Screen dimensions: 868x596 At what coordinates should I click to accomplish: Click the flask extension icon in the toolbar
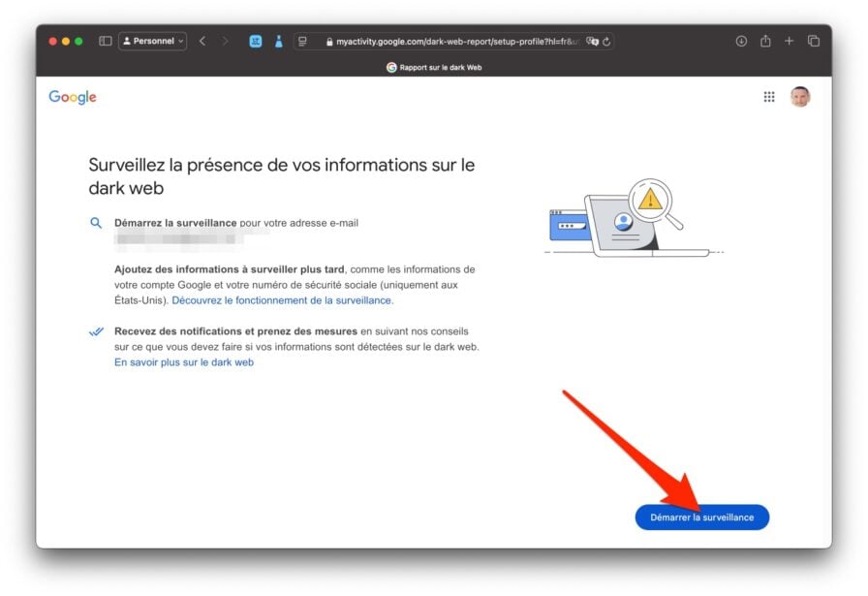coord(278,42)
